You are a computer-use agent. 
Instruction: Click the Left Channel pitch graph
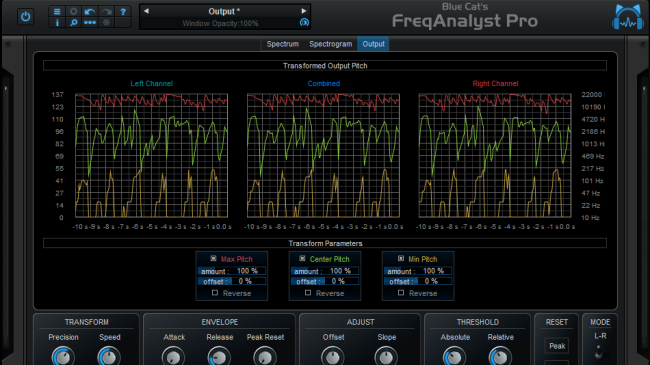click(151, 156)
